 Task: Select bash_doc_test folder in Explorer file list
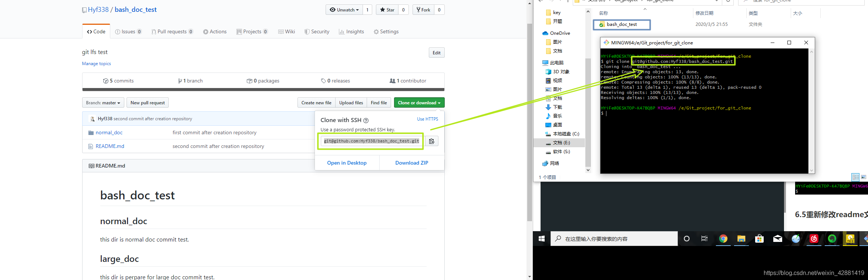[x=622, y=24]
